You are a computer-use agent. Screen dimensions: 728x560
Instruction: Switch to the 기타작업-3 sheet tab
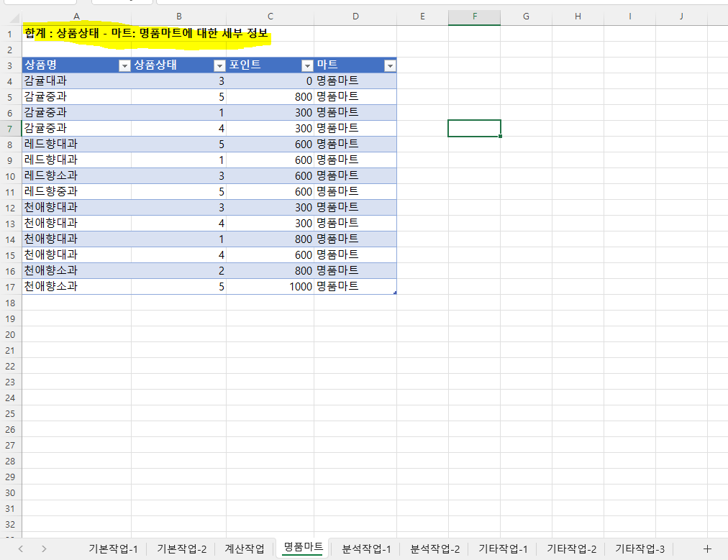click(x=640, y=548)
